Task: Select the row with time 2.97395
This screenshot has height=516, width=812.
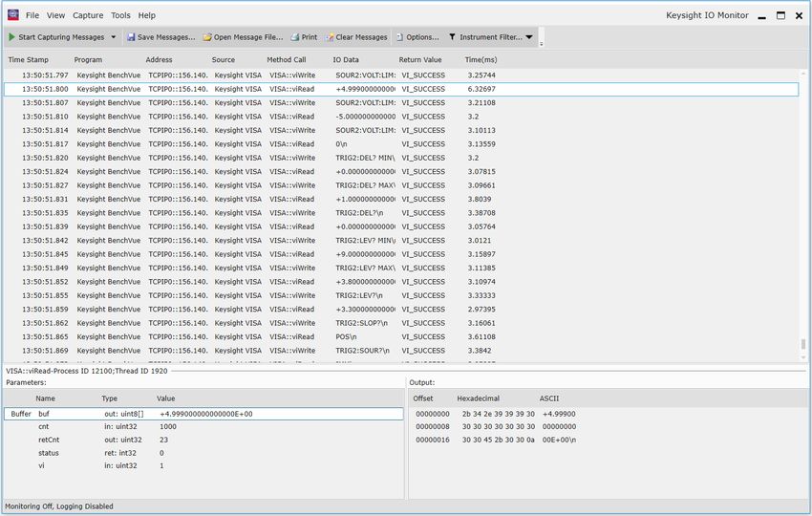Action: point(401,310)
